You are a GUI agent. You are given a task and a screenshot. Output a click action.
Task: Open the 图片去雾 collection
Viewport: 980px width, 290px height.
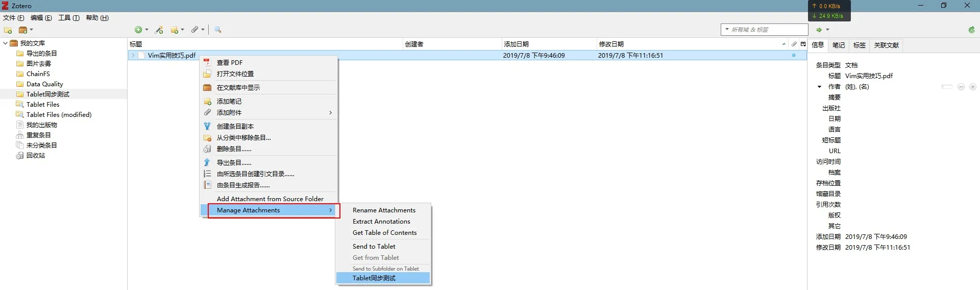(39, 64)
